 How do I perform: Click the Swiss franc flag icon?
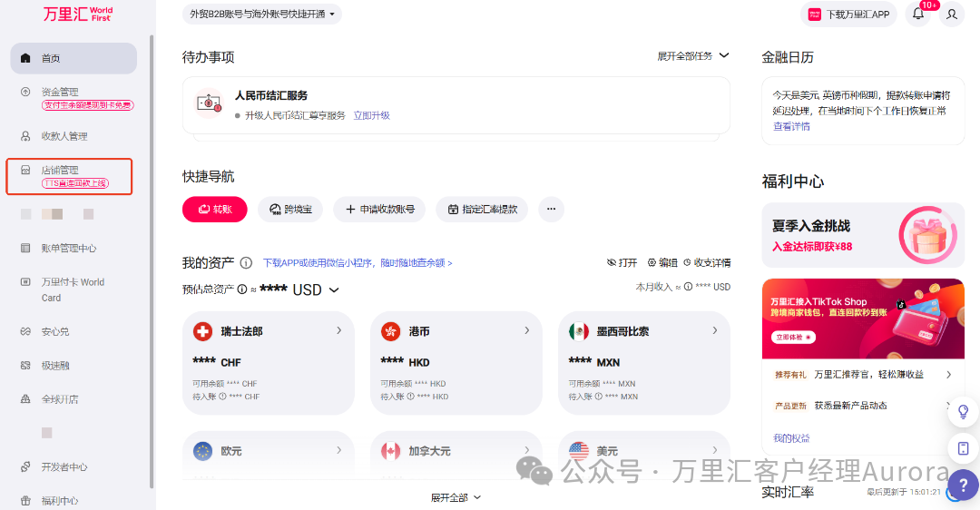click(203, 331)
